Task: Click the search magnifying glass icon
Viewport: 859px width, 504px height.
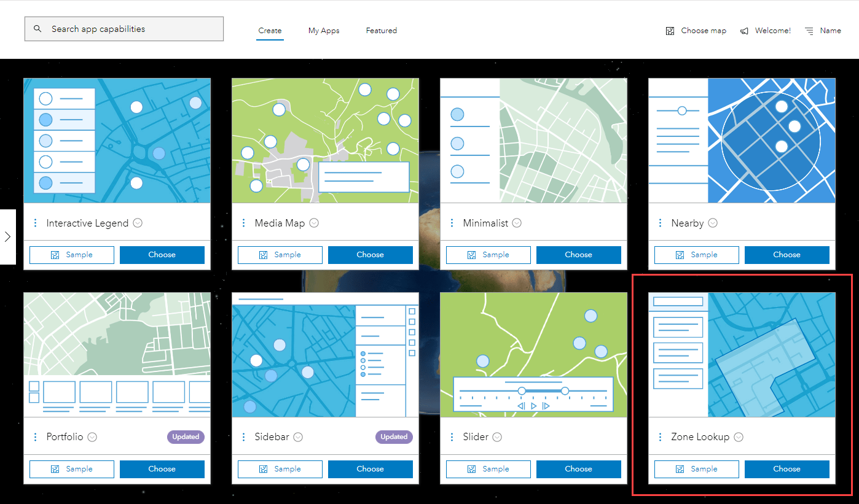Action: 37,28
